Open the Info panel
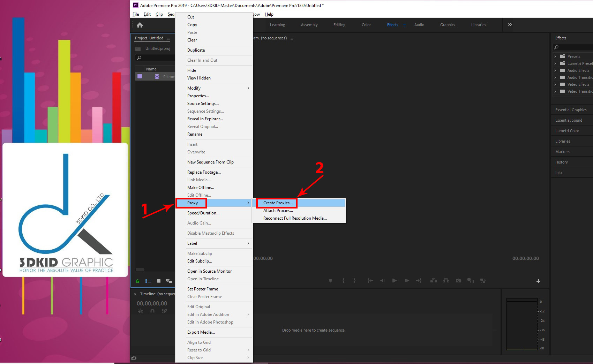Viewport: 593px width, 364px height. coord(558,173)
